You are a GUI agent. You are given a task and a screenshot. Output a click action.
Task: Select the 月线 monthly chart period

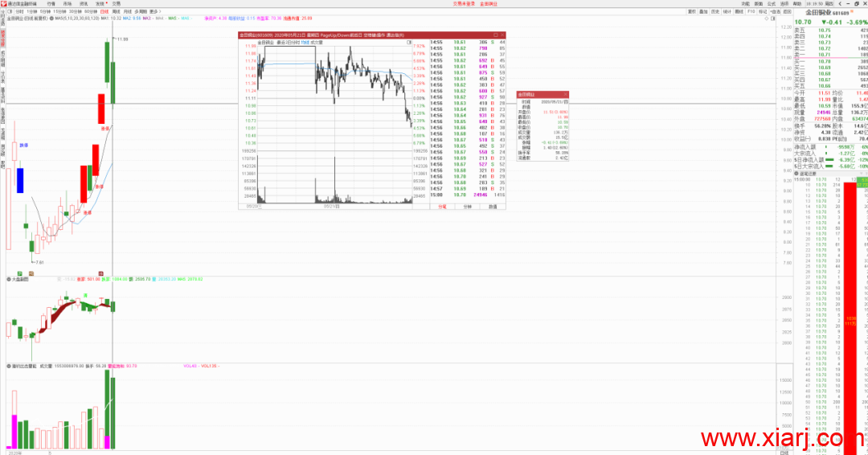tap(127, 11)
